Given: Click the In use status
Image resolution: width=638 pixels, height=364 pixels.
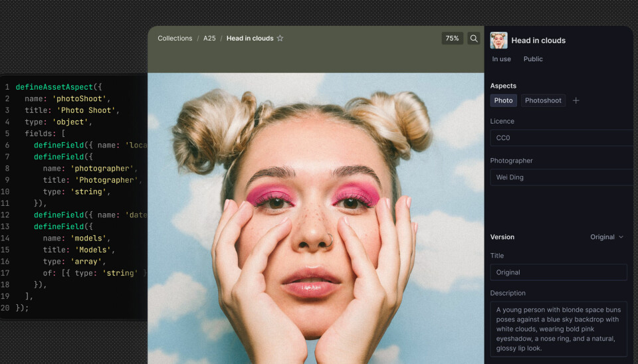Looking at the screenshot, I should pos(501,59).
